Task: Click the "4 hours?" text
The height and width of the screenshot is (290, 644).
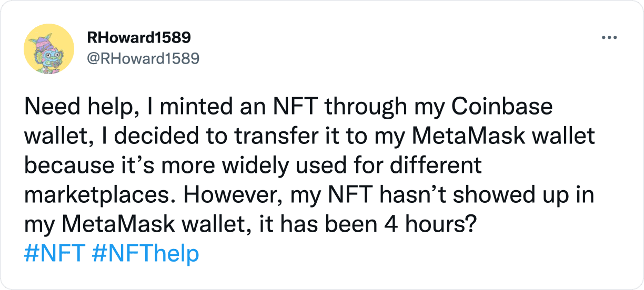Action: pos(427,225)
